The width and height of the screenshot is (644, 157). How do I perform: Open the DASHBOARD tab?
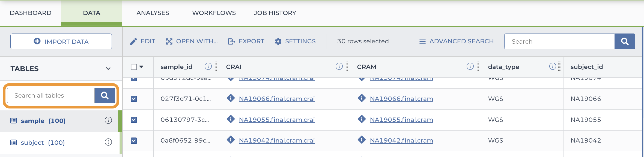[x=31, y=13]
